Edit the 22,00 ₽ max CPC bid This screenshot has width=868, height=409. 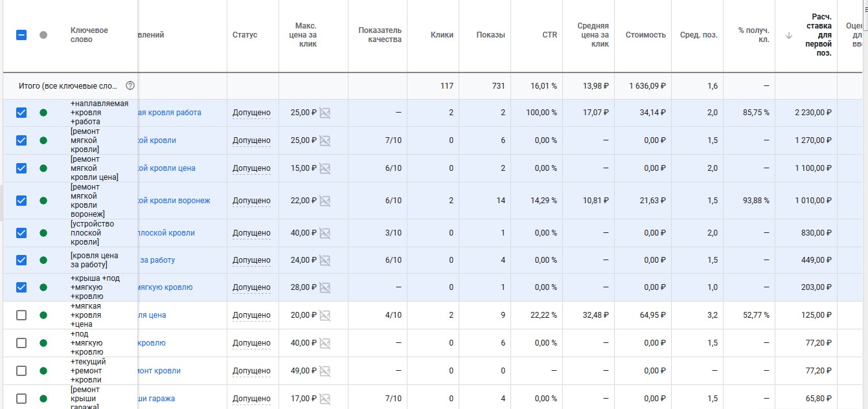(x=304, y=201)
